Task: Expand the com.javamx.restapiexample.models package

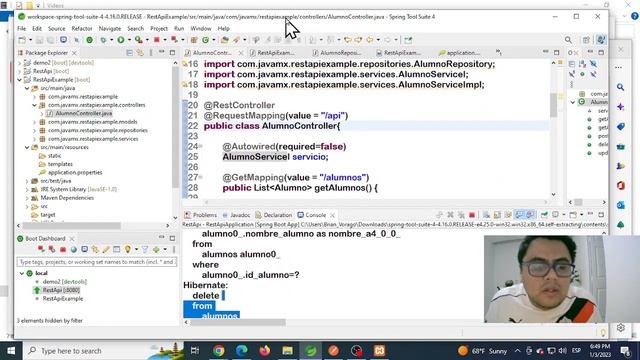Action: pos(34,122)
